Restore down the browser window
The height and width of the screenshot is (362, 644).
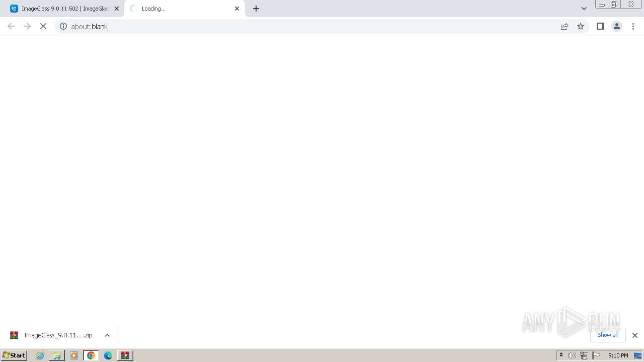click(614, 4)
